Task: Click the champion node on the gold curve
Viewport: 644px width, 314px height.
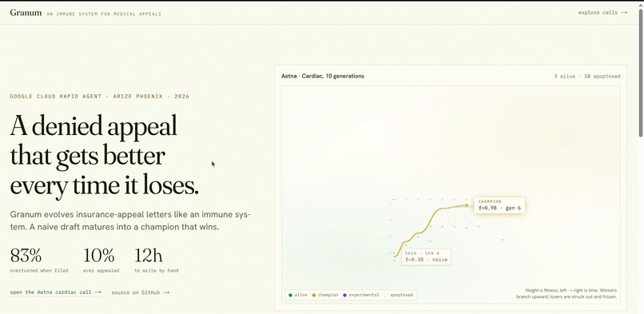Action: coord(467,205)
